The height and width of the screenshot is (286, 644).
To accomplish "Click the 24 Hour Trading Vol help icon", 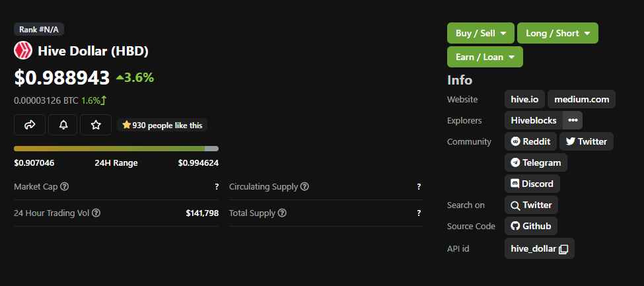I will (96, 213).
